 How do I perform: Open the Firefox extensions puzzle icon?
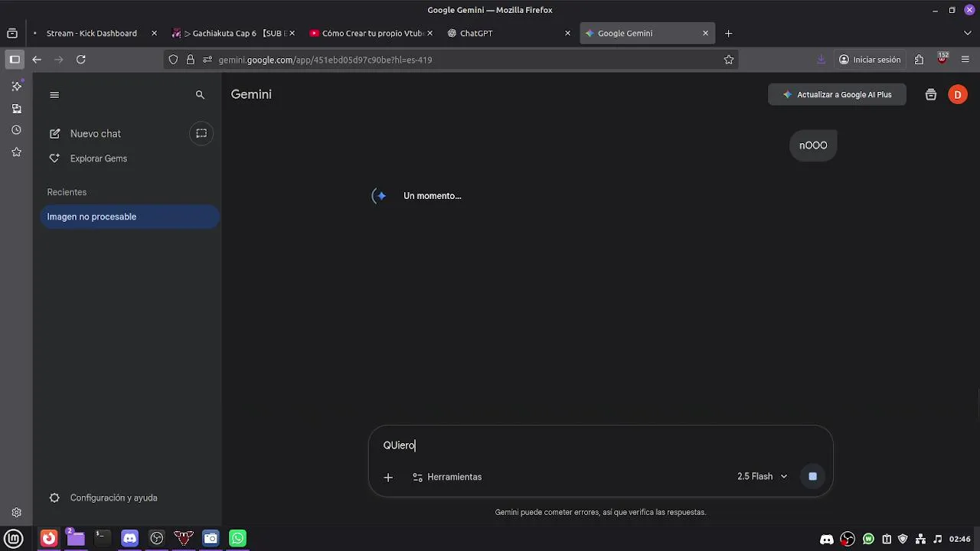click(x=919, y=59)
